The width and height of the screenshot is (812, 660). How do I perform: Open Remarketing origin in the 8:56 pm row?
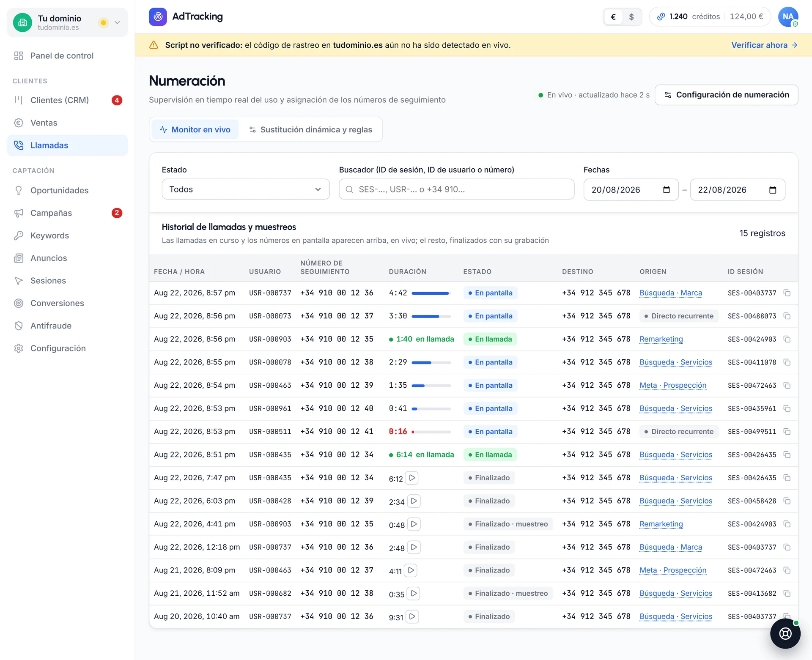coord(661,339)
